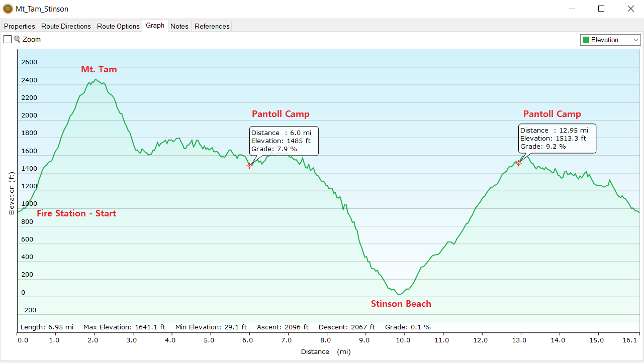Click the red marker at 6.0 mi
Viewport: 644px width, 363px height.
[249, 166]
